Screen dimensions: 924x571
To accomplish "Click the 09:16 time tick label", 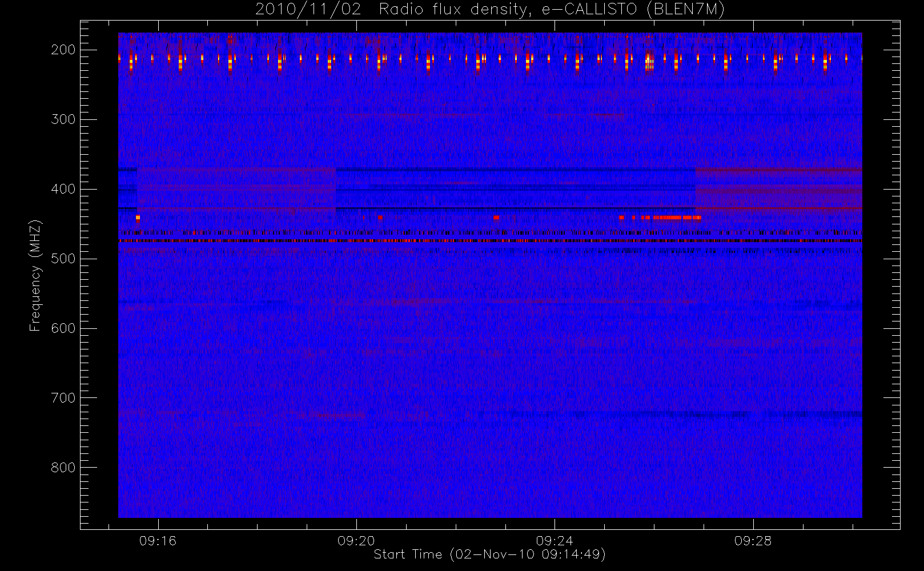I will point(158,541).
